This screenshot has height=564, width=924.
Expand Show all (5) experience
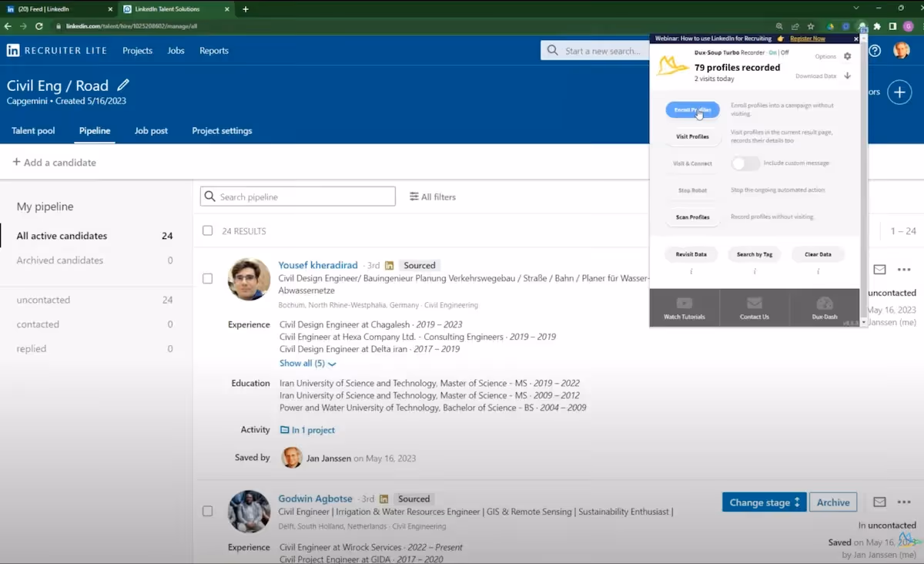(x=307, y=363)
